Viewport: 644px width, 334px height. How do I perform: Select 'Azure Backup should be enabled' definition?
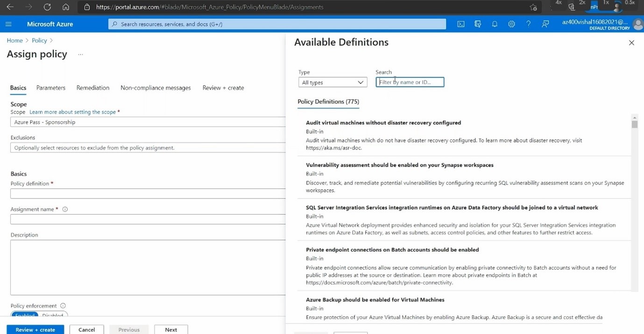[375, 300]
